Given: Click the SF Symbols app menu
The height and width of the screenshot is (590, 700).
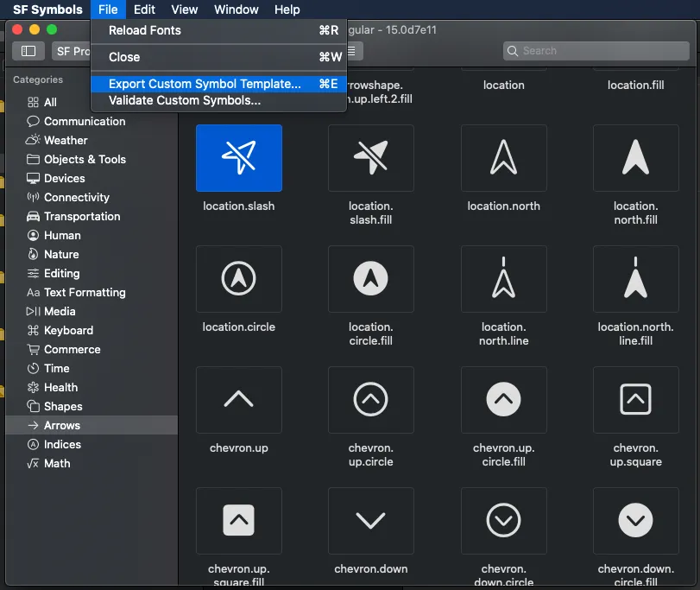Looking at the screenshot, I should 47,10.
